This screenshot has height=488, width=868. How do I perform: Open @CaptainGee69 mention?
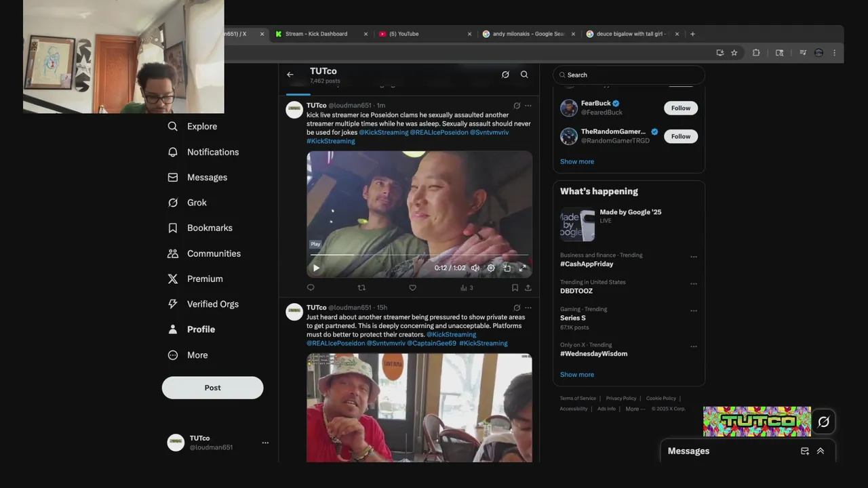(x=431, y=343)
